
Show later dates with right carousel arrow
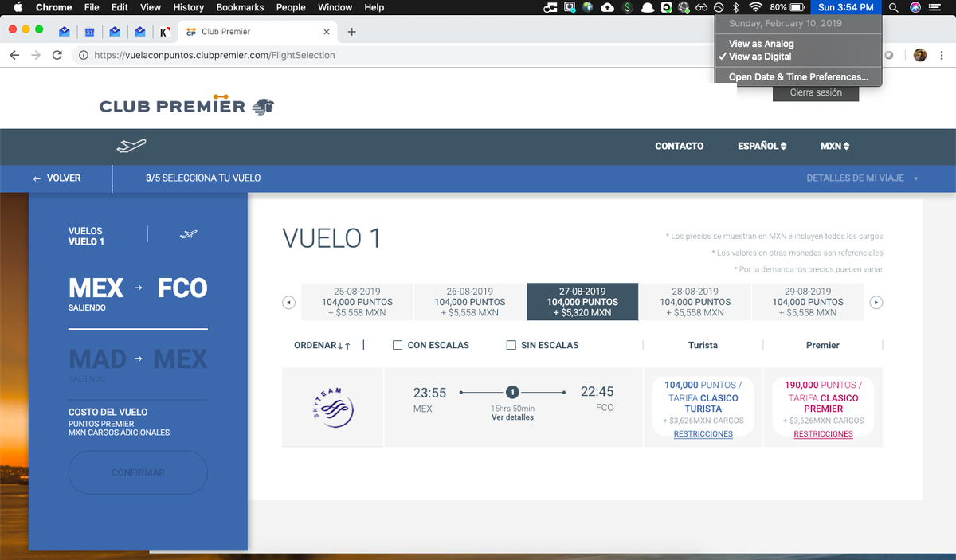(x=876, y=303)
